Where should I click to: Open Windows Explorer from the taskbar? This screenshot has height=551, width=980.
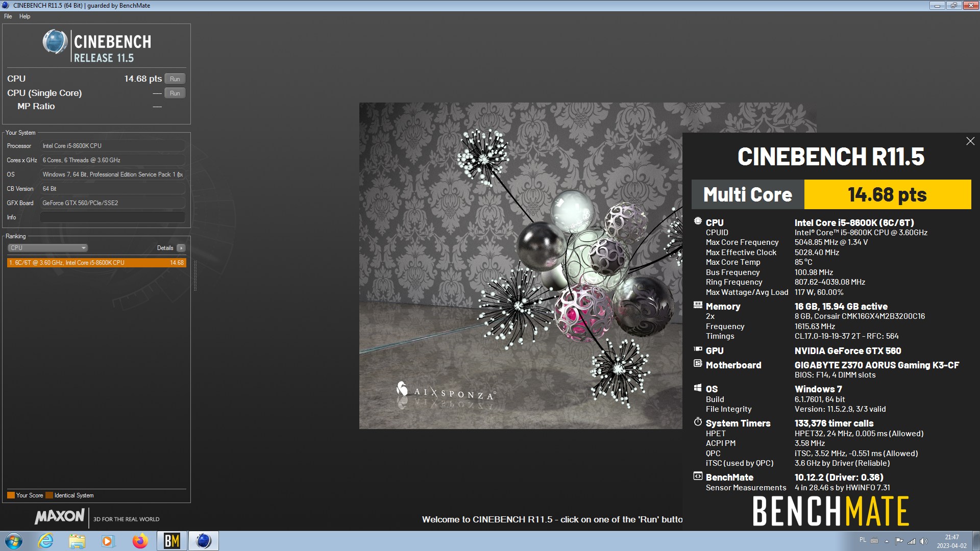pyautogui.click(x=77, y=541)
